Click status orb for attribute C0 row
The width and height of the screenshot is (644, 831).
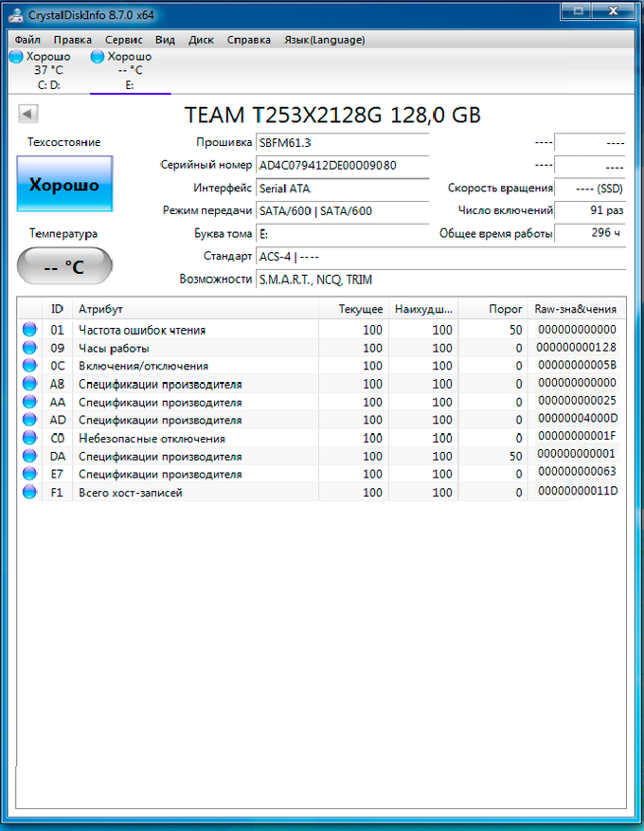coord(29,439)
